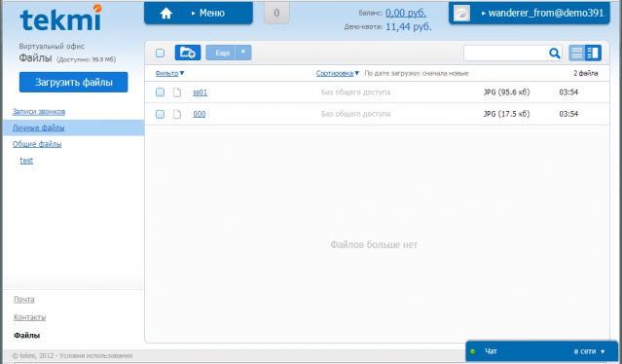Click the home icon in the header
The width and height of the screenshot is (622, 364).
(166, 13)
